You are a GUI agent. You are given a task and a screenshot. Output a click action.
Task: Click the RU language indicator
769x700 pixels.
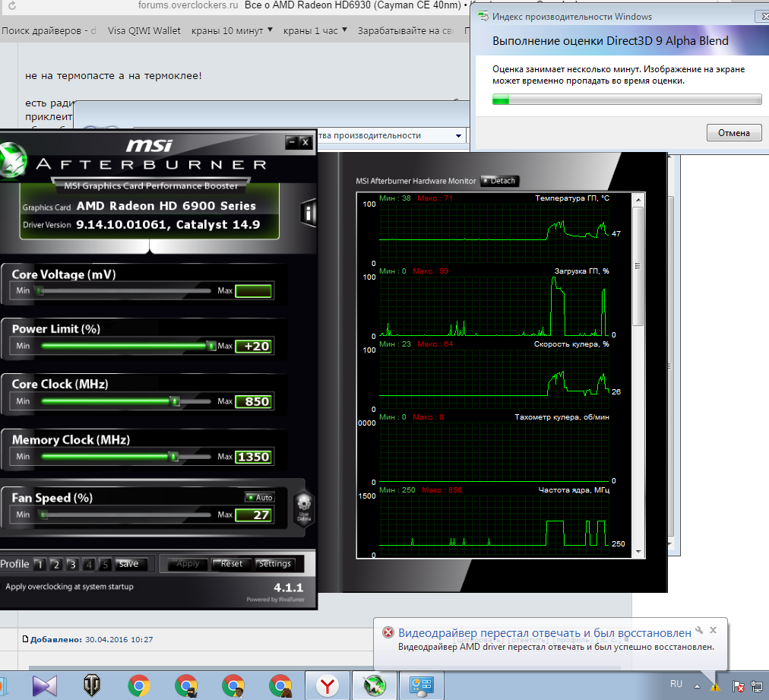[x=676, y=683]
